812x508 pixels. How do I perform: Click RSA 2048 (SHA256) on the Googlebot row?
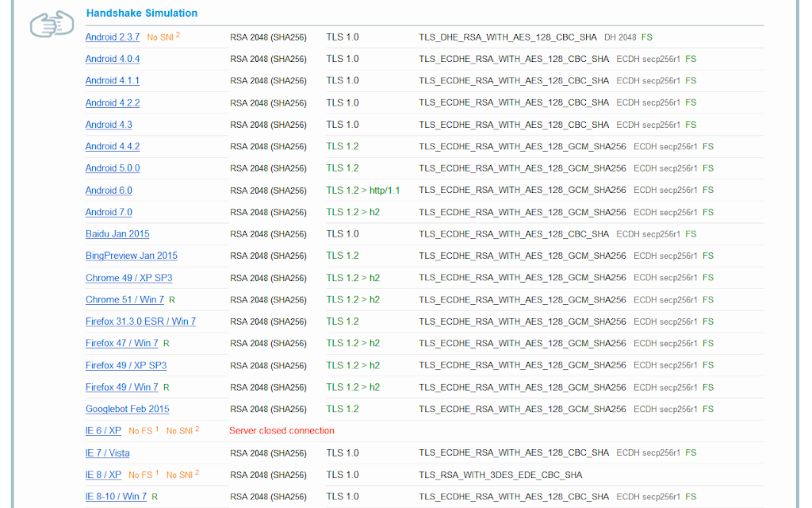pos(268,410)
